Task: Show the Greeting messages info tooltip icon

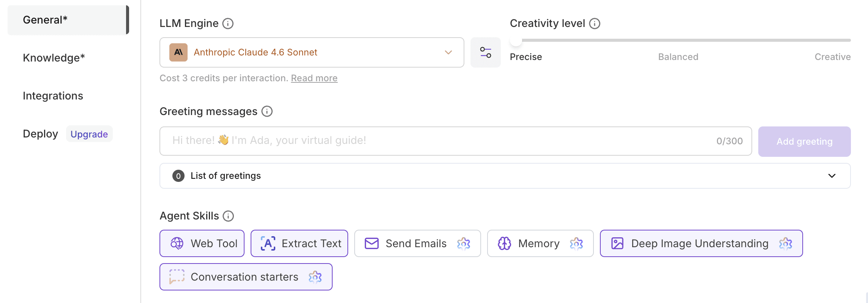Action: pos(267,111)
